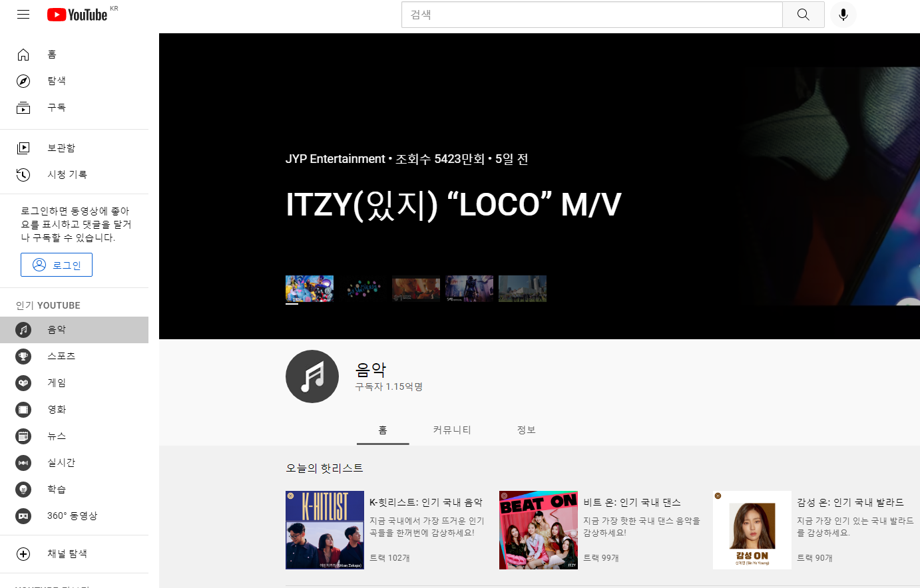Open 감성 온: 인기 국내 발라드 title
The height and width of the screenshot is (588, 920).
850,503
